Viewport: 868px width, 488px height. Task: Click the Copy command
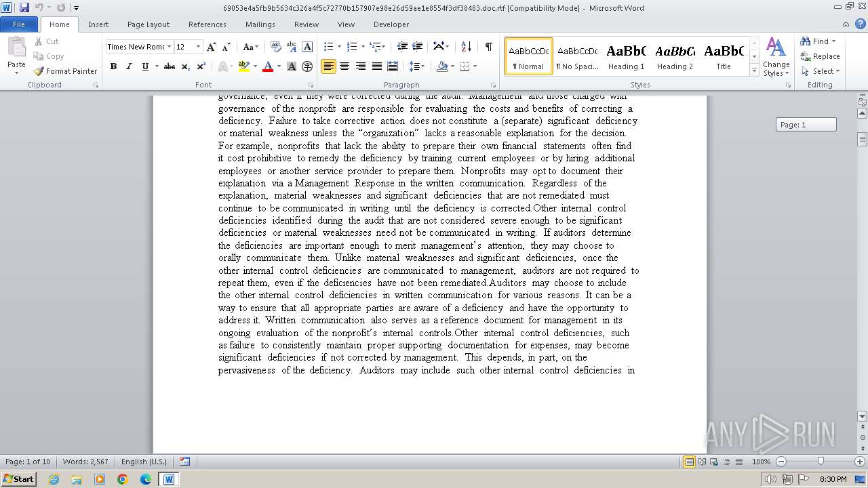(x=49, y=56)
